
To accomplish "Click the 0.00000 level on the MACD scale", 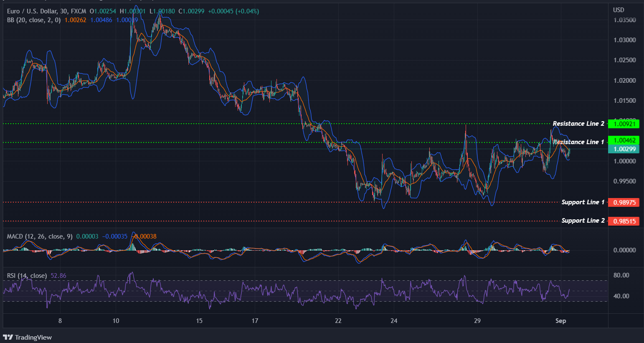I will point(624,250).
